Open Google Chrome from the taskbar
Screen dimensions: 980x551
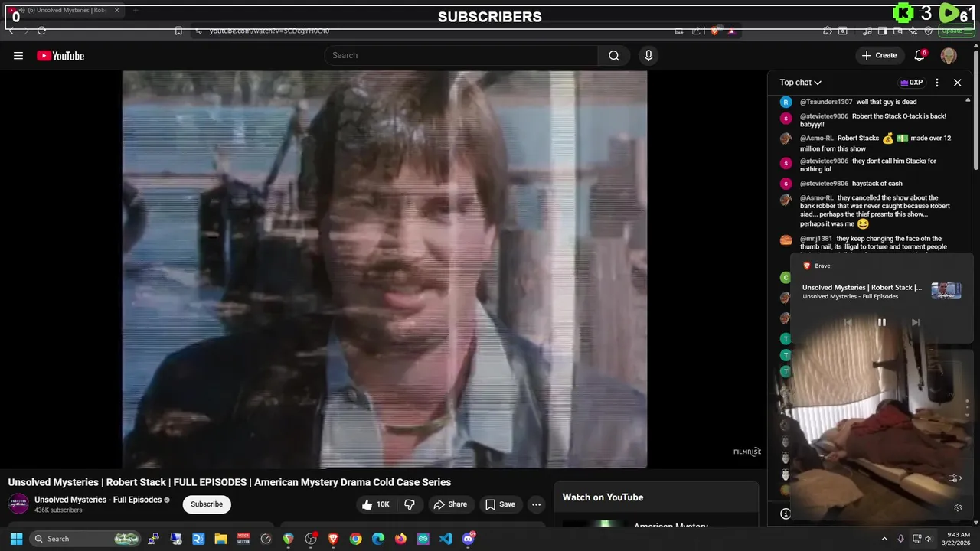click(355, 539)
